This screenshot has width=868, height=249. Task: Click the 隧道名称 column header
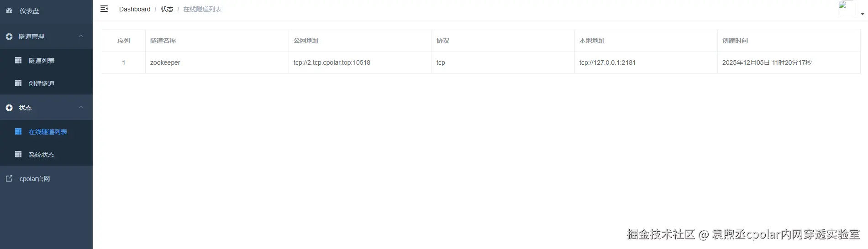163,41
